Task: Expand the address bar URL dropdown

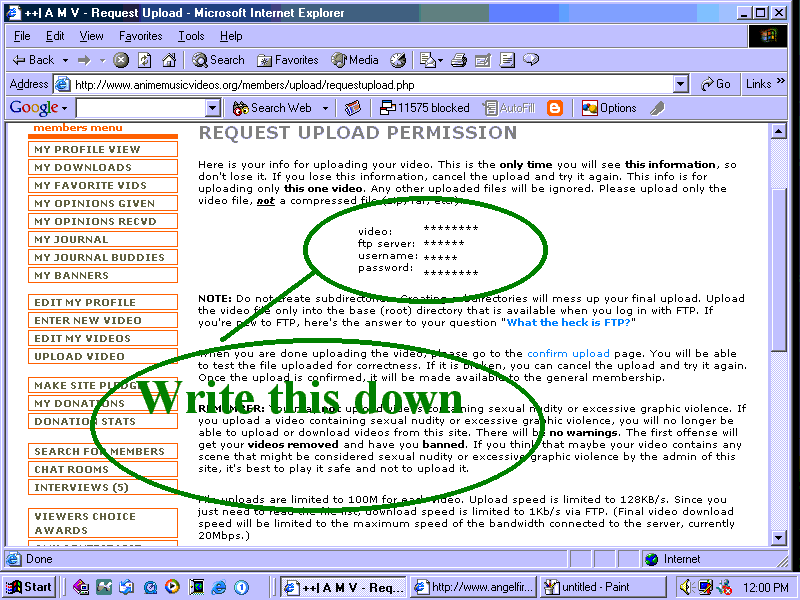Action: pos(681,85)
